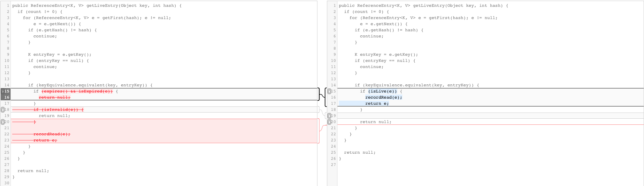The height and width of the screenshot is (186, 644).
Task: Click merge-left arrow at right line 15
Action: pos(329,91)
